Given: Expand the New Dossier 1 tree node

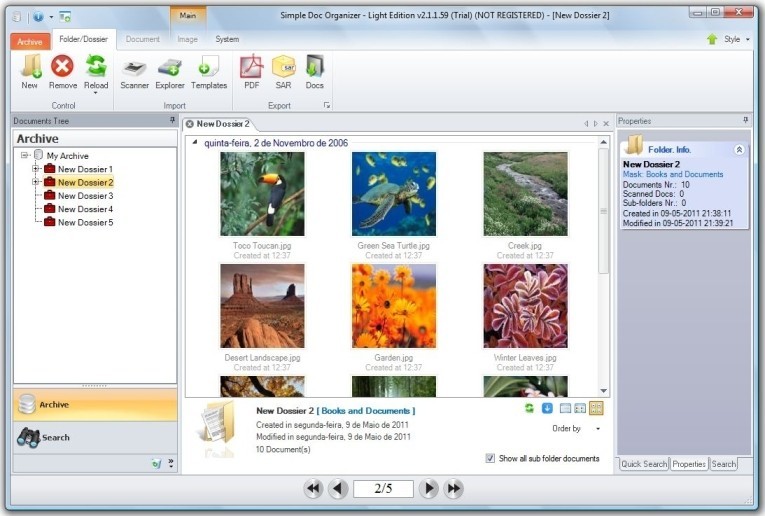Looking at the screenshot, I should 35,169.
